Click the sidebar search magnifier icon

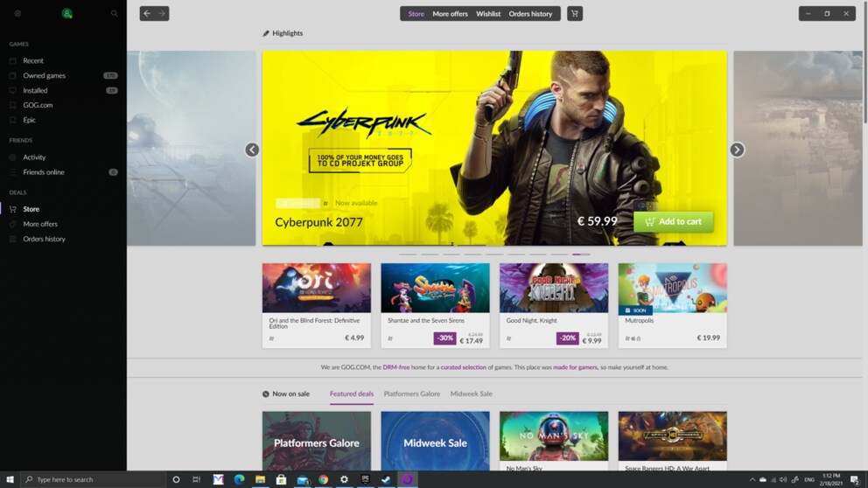114,13
